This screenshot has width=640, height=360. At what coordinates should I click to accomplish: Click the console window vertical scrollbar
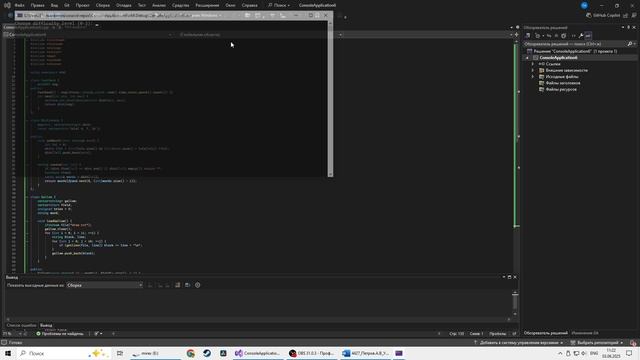[x=330, y=99]
